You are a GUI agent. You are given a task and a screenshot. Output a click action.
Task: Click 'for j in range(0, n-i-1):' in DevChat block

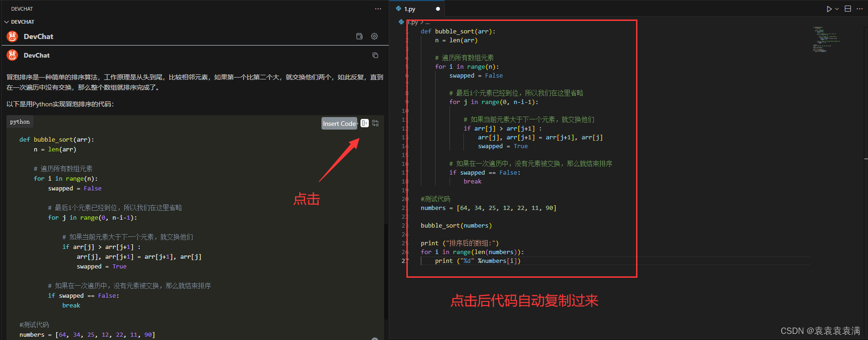[x=93, y=217]
